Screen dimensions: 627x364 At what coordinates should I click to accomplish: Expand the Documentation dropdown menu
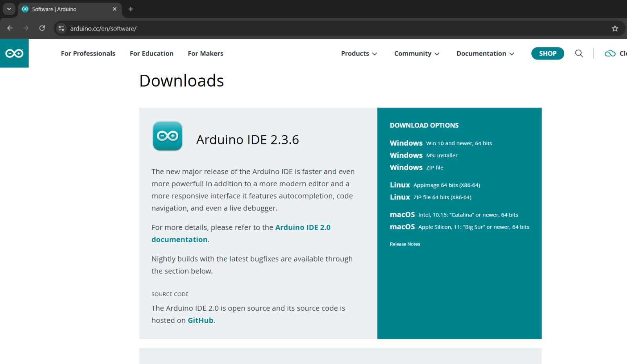coord(485,54)
